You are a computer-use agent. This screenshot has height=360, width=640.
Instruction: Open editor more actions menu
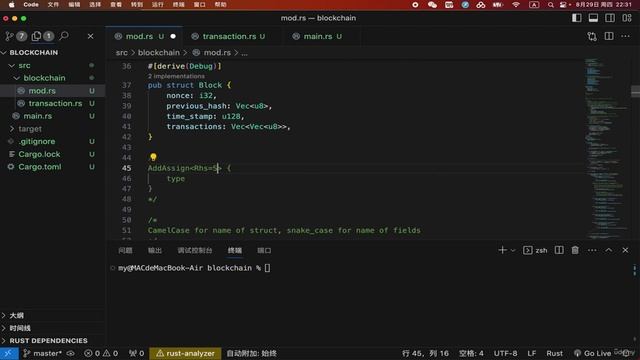pyautogui.click(x=625, y=36)
